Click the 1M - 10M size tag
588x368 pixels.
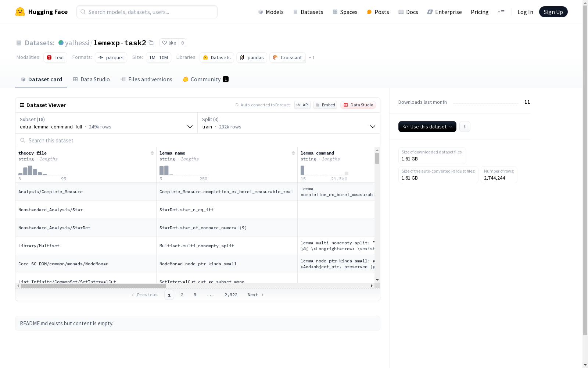tap(158, 57)
